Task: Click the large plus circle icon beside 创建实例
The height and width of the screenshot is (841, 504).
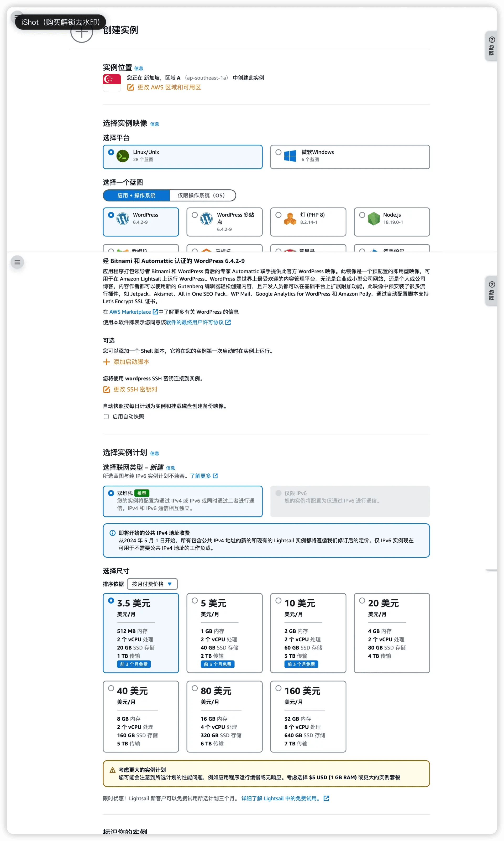Action: (x=82, y=32)
